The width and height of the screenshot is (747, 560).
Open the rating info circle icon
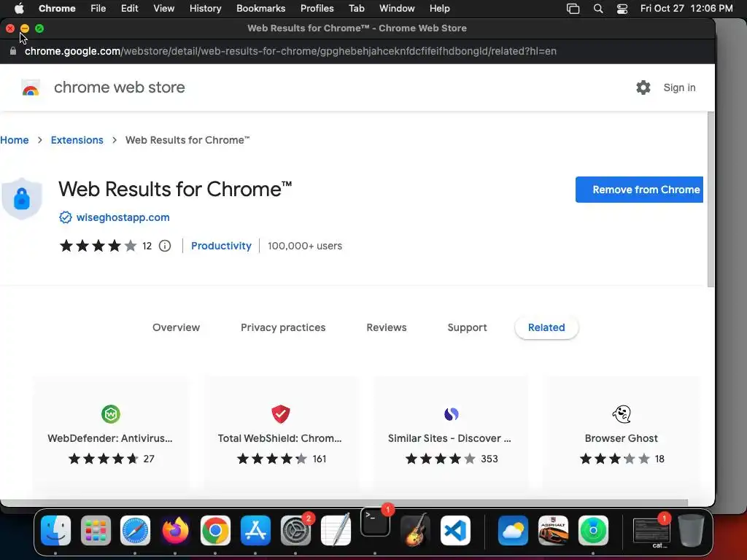pos(165,246)
